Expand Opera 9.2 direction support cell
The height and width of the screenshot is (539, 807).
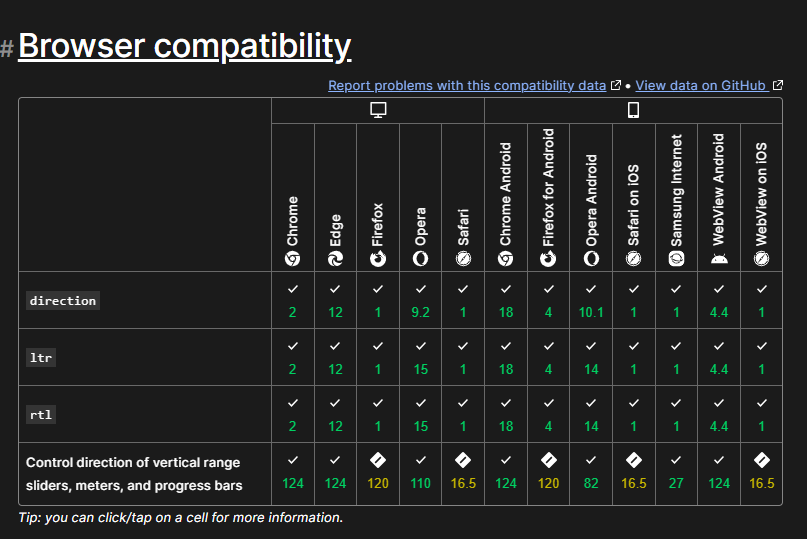420,301
